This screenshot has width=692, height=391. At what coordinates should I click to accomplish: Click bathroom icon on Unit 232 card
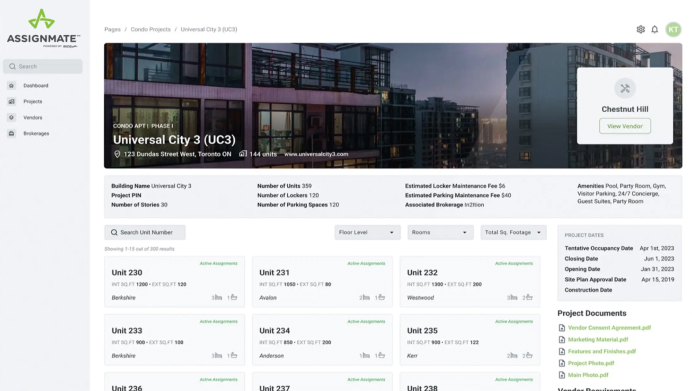529,297
